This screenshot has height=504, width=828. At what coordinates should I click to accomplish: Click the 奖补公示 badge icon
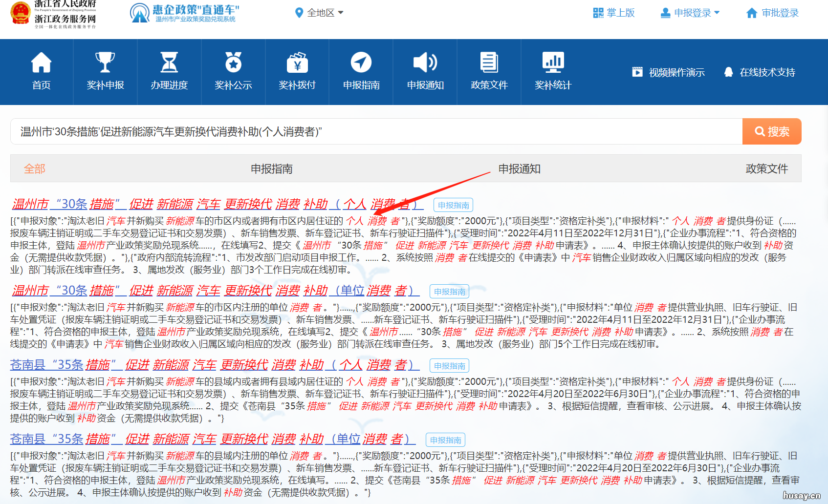point(233,72)
